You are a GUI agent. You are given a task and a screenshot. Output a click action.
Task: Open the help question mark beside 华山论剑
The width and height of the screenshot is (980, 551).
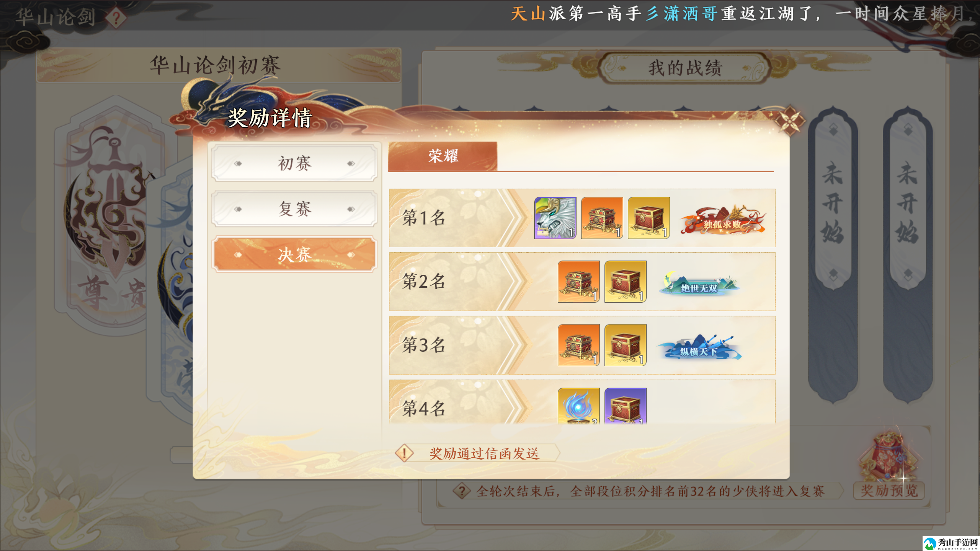point(116,18)
